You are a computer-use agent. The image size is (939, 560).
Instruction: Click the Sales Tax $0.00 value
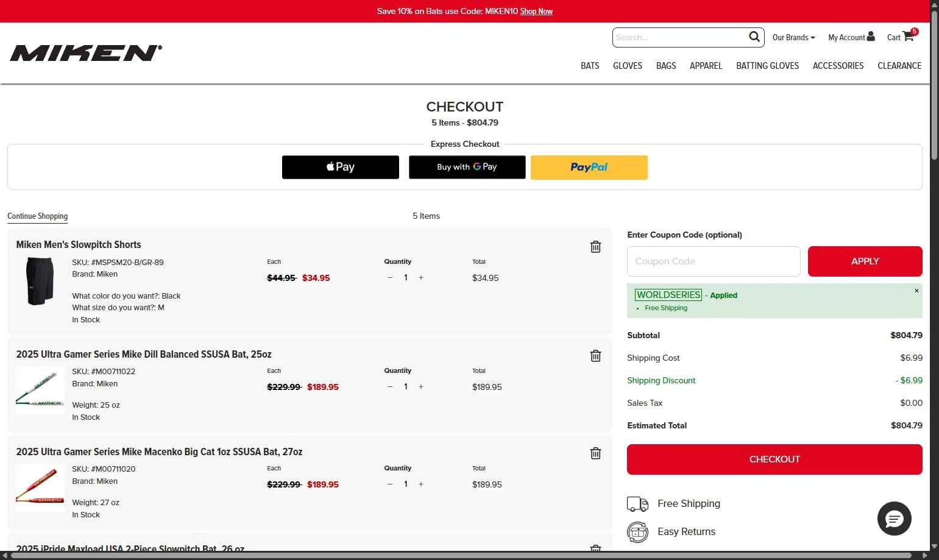pos(911,403)
